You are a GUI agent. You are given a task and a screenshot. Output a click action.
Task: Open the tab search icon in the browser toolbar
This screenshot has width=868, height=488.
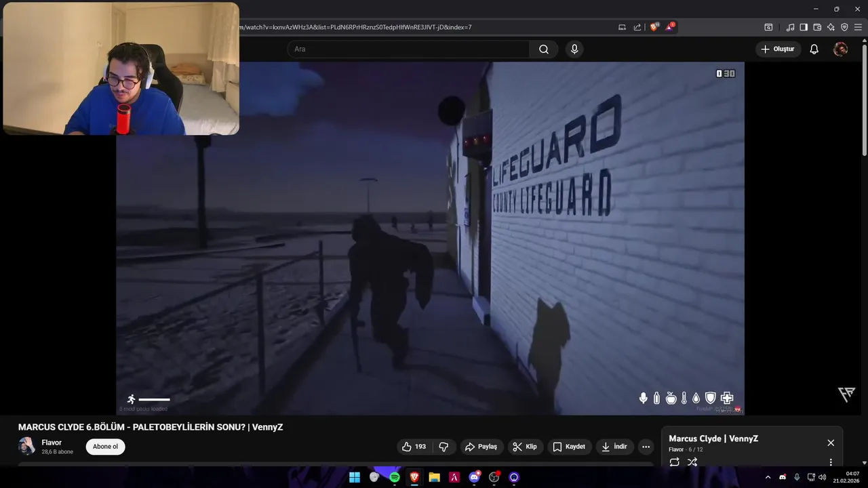(768, 27)
